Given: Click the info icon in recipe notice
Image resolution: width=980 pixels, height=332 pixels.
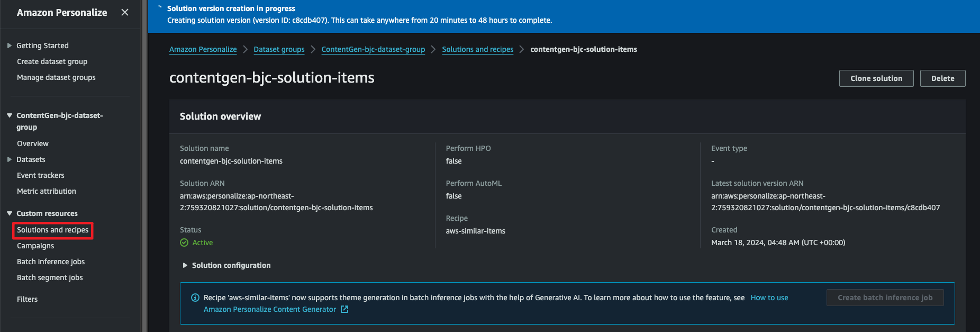Looking at the screenshot, I should [195, 298].
